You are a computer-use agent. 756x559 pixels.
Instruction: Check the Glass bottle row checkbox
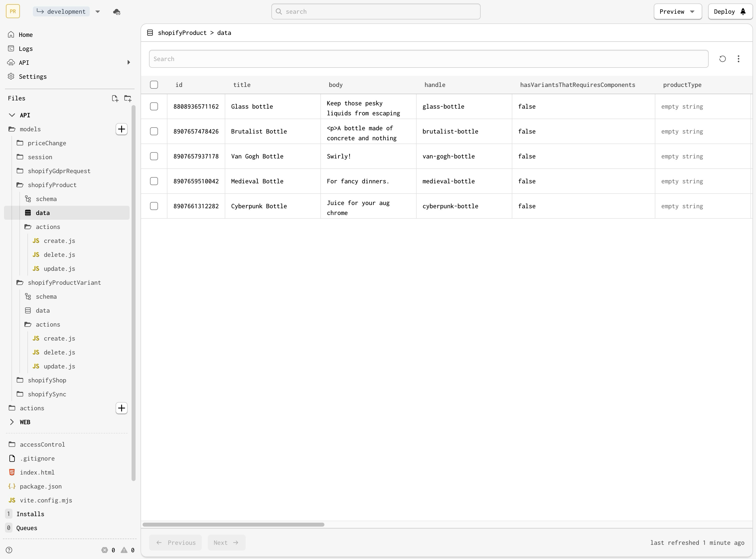click(154, 107)
